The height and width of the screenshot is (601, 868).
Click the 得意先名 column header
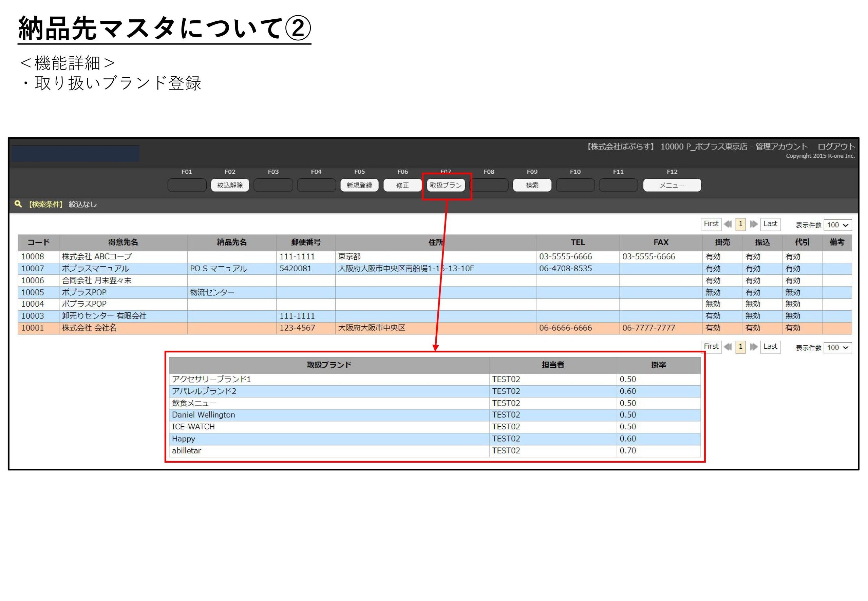[x=123, y=242]
